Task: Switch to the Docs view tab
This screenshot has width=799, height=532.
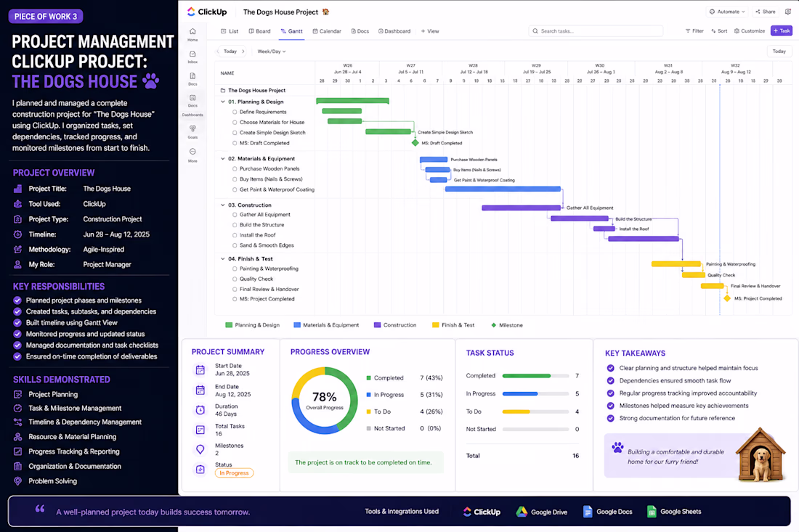Action: coord(360,31)
